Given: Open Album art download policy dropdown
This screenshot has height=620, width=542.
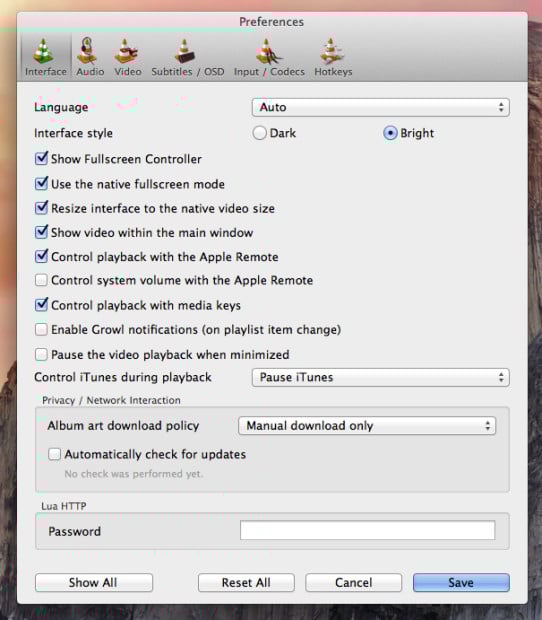Looking at the screenshot, I should [x=367, y=426].
